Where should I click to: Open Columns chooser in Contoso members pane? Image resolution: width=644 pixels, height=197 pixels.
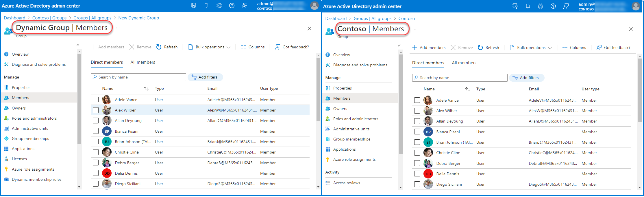[x=574, y=48]
